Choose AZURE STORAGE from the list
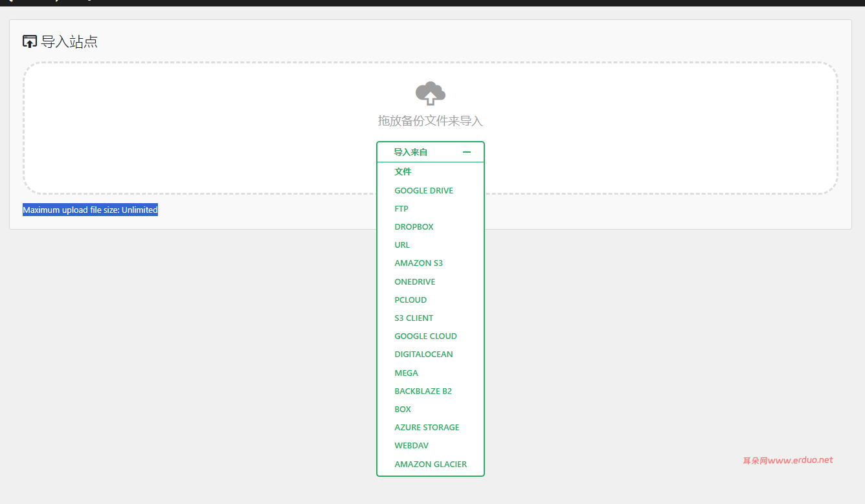 pyautogui.click(x=427, y=427)
